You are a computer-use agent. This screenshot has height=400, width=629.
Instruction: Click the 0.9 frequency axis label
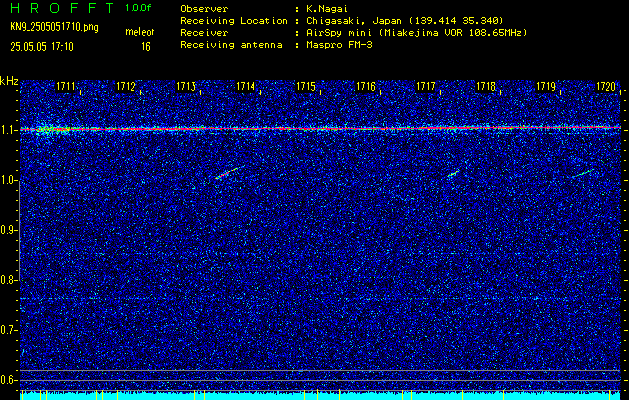click(x=9, y=230)
